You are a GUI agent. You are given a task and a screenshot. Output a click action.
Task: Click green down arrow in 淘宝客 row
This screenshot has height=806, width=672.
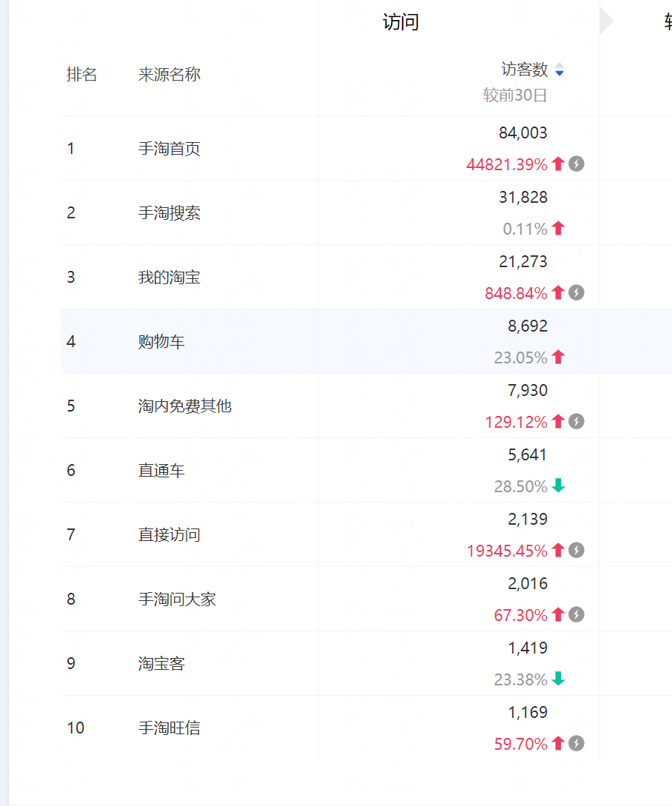[x=558, y=679]
